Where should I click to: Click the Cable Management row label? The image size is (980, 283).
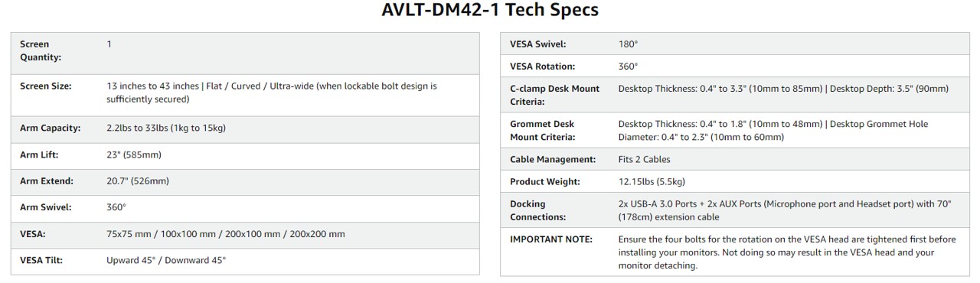coord(553,159)
